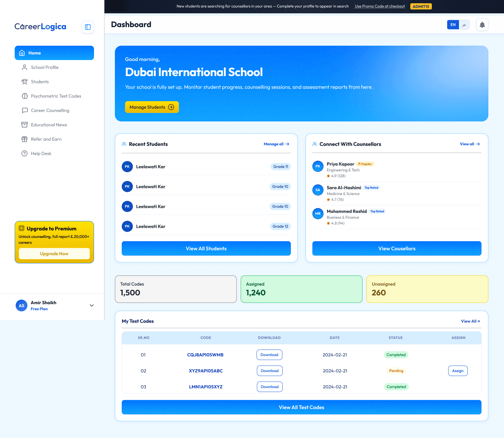The height and width of the screenshot is (438, 504).
Task: Click View Cousellors button
Action: pyautogui.click(x=397, y=248)
